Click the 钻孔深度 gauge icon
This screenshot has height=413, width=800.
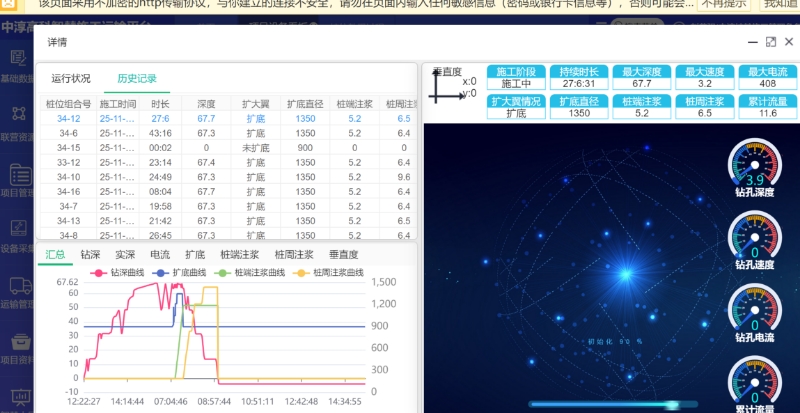pyautogui.click(x=754, y=162)
